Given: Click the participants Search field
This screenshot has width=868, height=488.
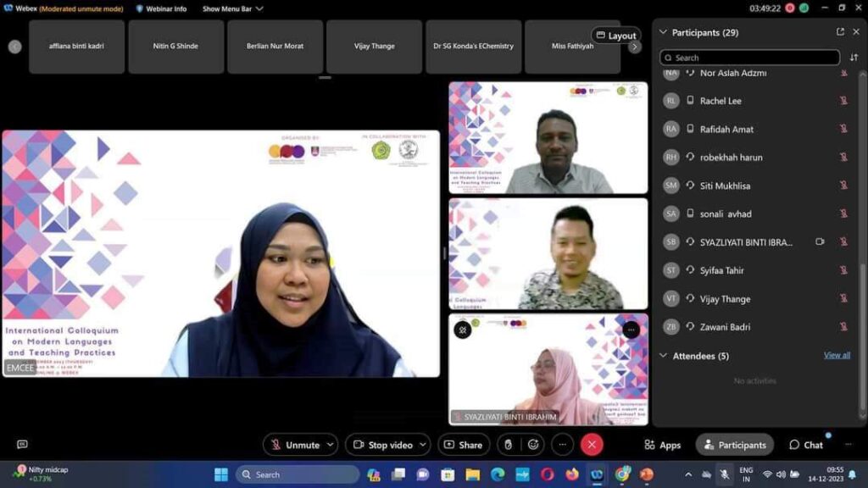Looking at the screenshot, I should 749,58.
